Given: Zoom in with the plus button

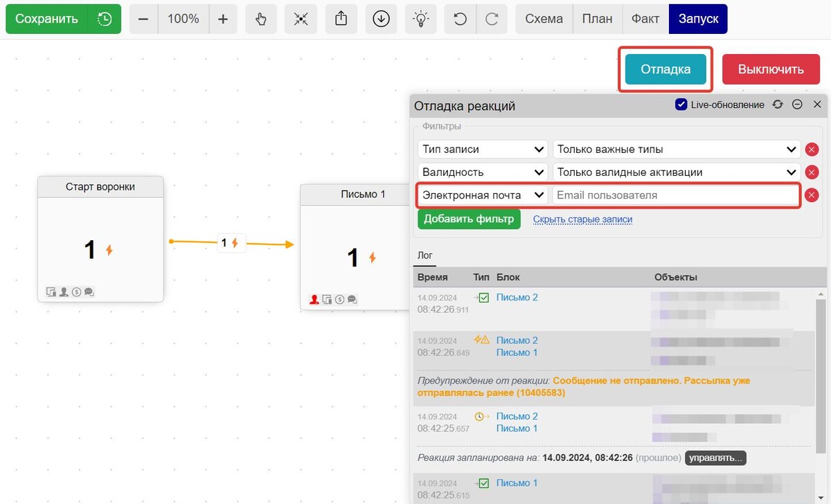Looking at the screenshot, I should 222,19.
